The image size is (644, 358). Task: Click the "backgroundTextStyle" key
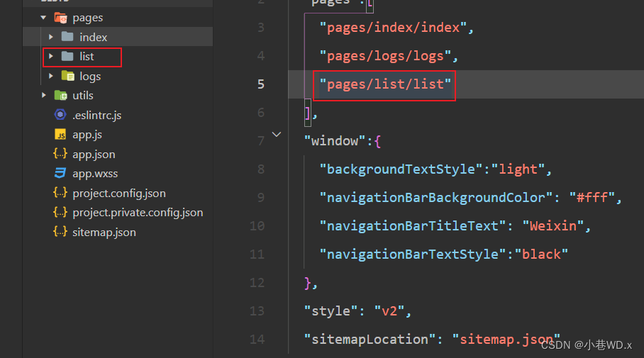[x=401, y=169]
